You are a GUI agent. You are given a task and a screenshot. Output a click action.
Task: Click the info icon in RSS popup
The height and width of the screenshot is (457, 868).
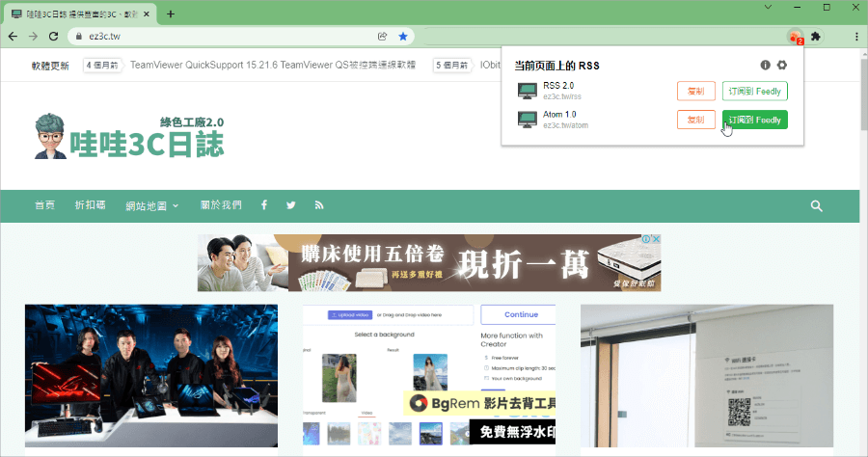[765, 65]
